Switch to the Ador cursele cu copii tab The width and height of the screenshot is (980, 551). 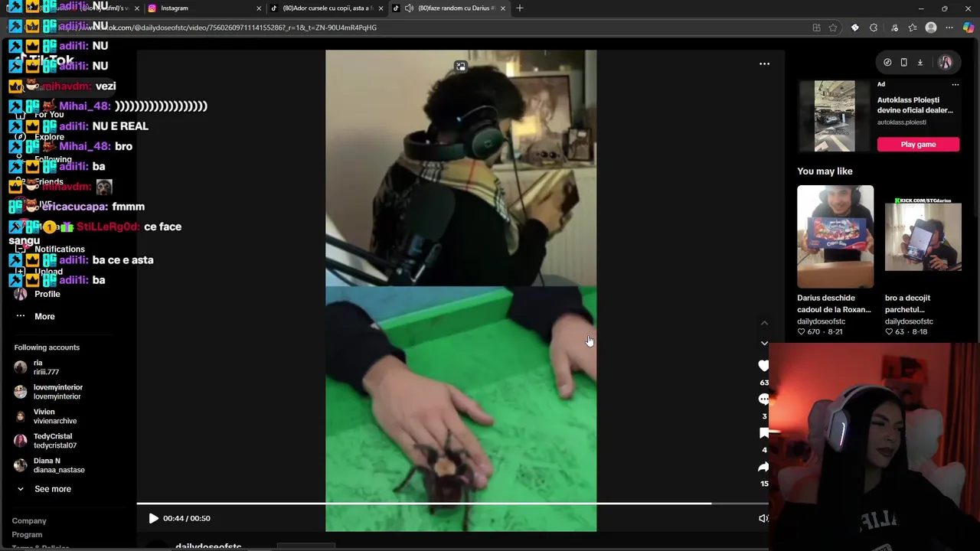coord(326,8)
